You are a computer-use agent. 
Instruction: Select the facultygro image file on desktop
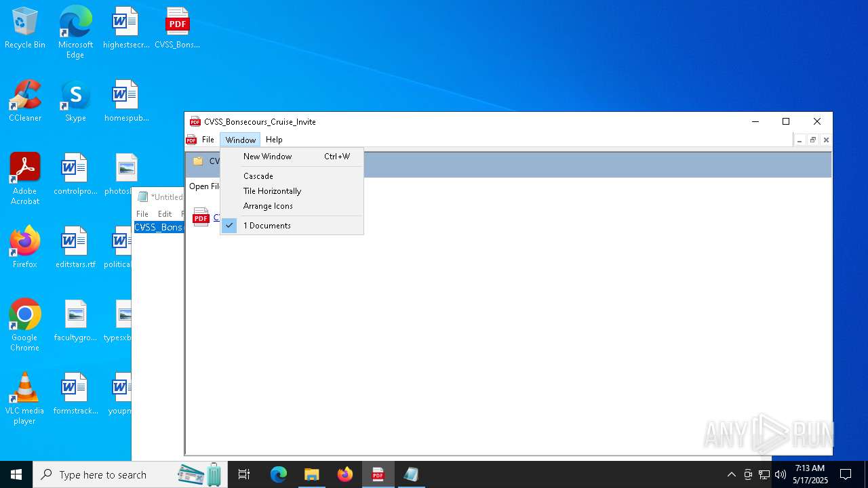coord(75,321)
